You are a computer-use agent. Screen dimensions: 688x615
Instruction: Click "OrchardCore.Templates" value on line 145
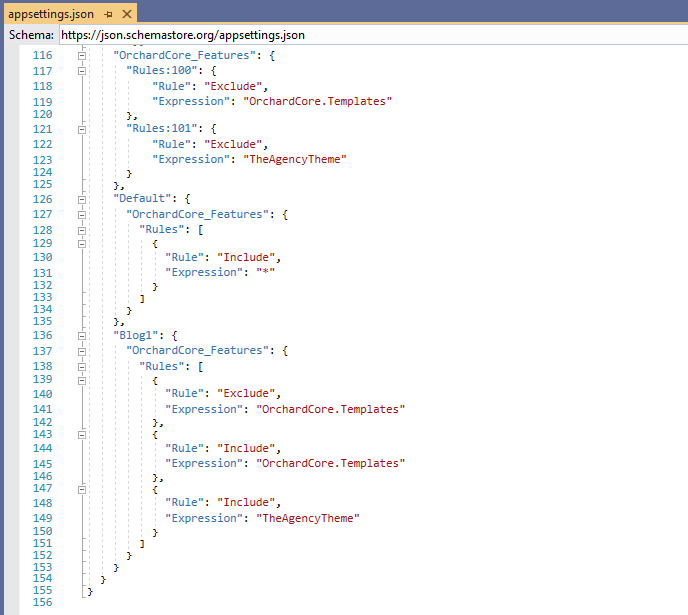tap(331, 464)
